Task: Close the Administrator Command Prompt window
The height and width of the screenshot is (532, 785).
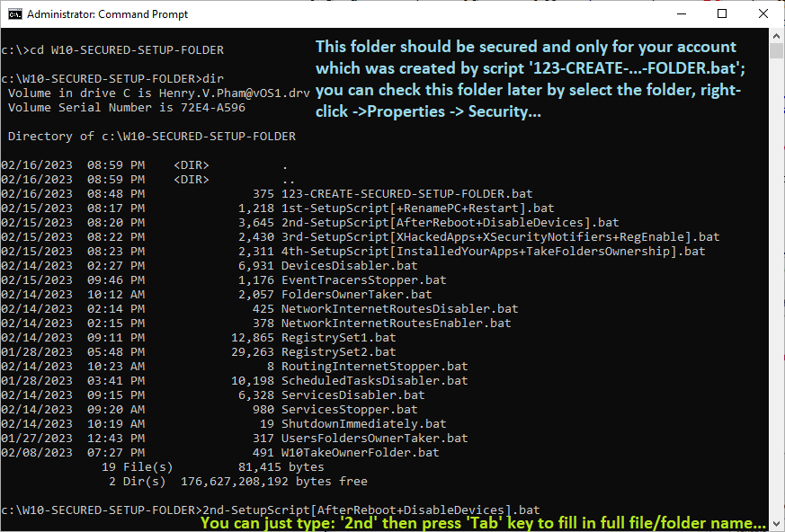Action: click(x=763, y=14)
